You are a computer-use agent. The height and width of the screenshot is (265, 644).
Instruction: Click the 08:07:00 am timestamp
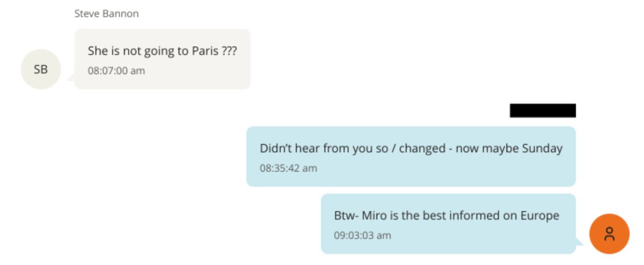click(116, 70)
